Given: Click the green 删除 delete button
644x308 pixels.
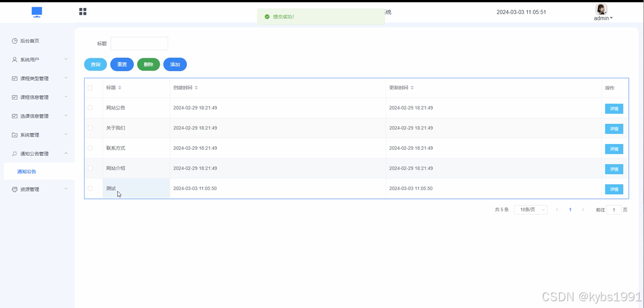Looking at the screenshot, I should (148, 64).
